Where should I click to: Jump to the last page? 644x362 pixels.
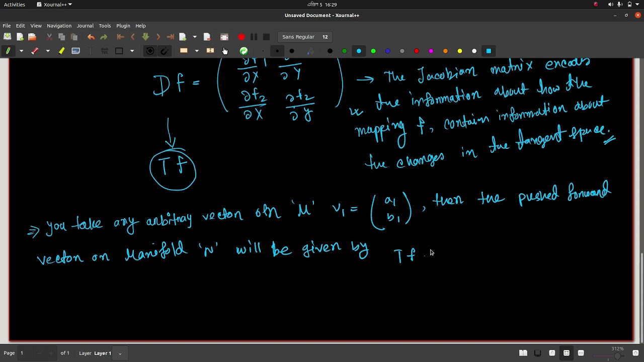click(x=171, y=37)
